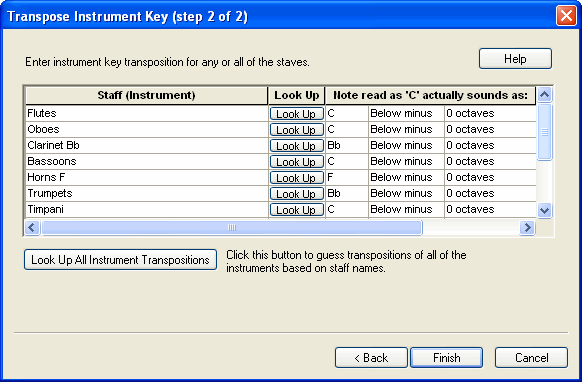Viewport: 582px width, 382px height.
Task: Click Below minus cell in Horns F row
Action: (x=406, y=177)
